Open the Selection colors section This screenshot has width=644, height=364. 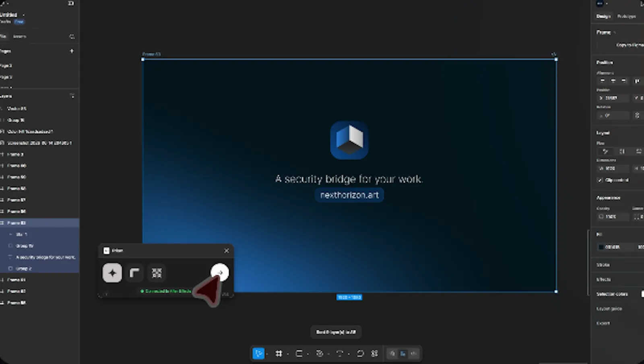pyautogui.click(x=612, y=294)
